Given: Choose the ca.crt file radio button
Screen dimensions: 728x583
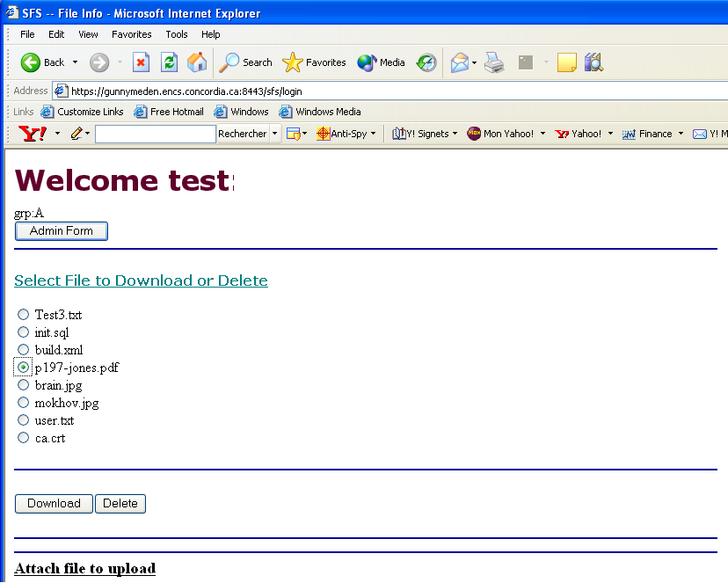Looking at the screenshot, I should tap(24, 438).
